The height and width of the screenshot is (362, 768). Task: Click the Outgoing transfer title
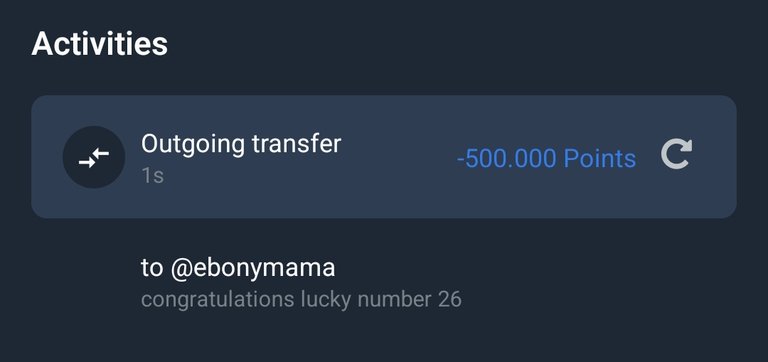pos(241,144)
